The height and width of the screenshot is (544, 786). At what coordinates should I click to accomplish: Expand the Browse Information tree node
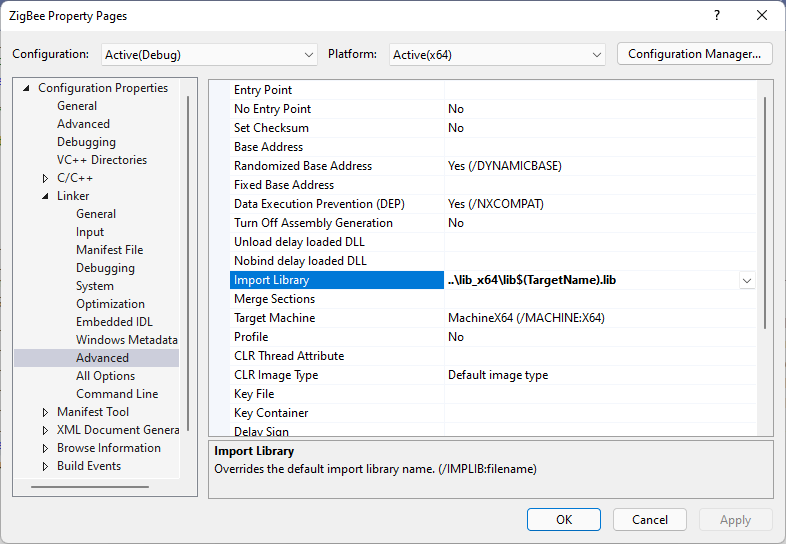(x=45, y=448)
